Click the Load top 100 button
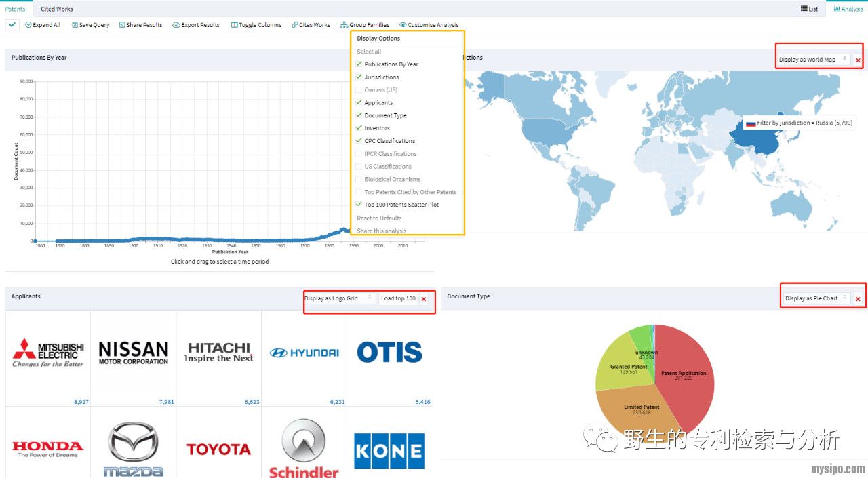This screenshot has height=478, width=868. coord(398,298)
